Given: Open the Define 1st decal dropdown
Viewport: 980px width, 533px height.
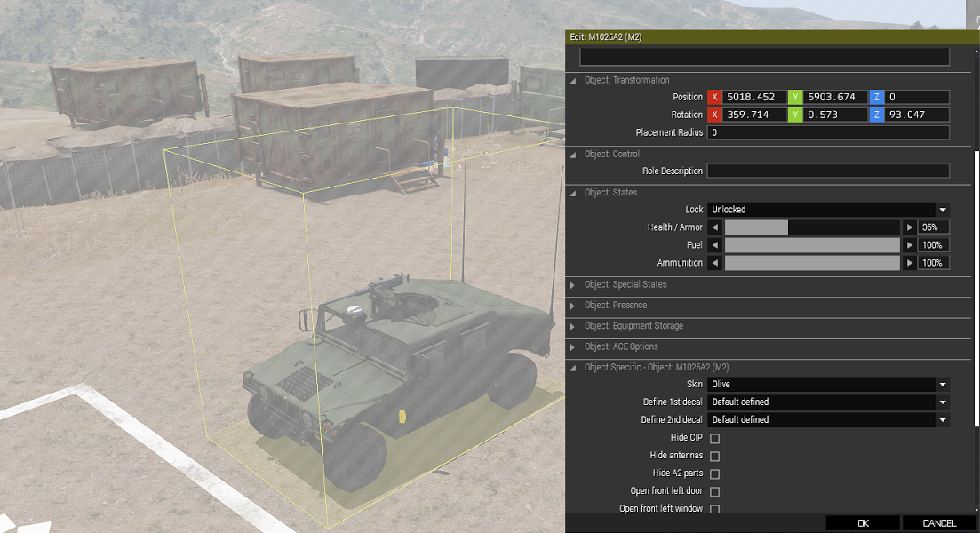Looking at the screenshot, I should [828, 402].
